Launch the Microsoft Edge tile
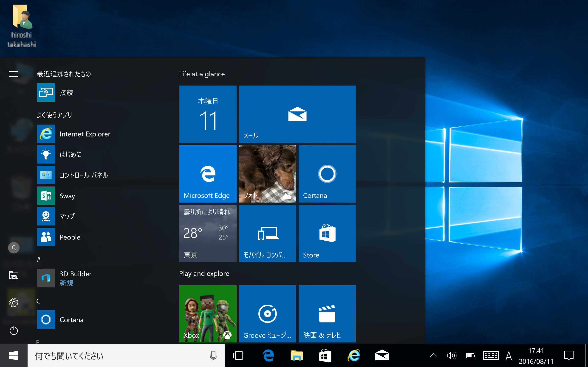The height and width of the screenshot is (367, 588). point(207,174)
